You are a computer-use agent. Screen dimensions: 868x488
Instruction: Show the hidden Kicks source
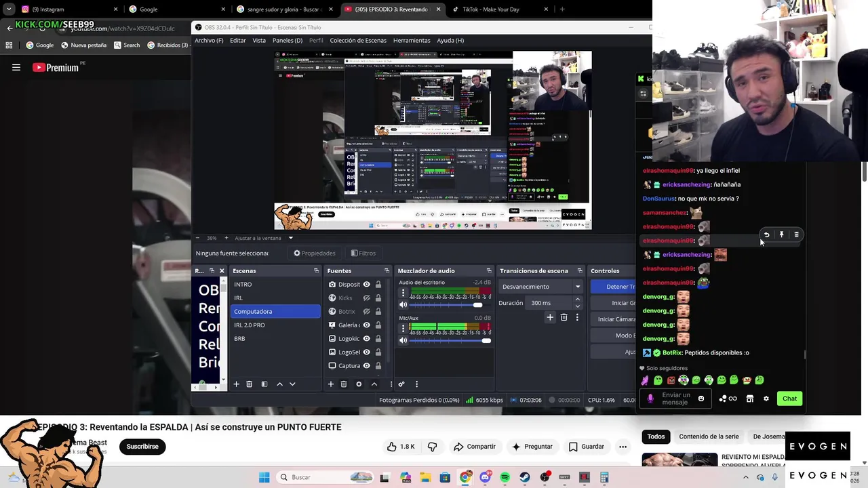point(366,298)
